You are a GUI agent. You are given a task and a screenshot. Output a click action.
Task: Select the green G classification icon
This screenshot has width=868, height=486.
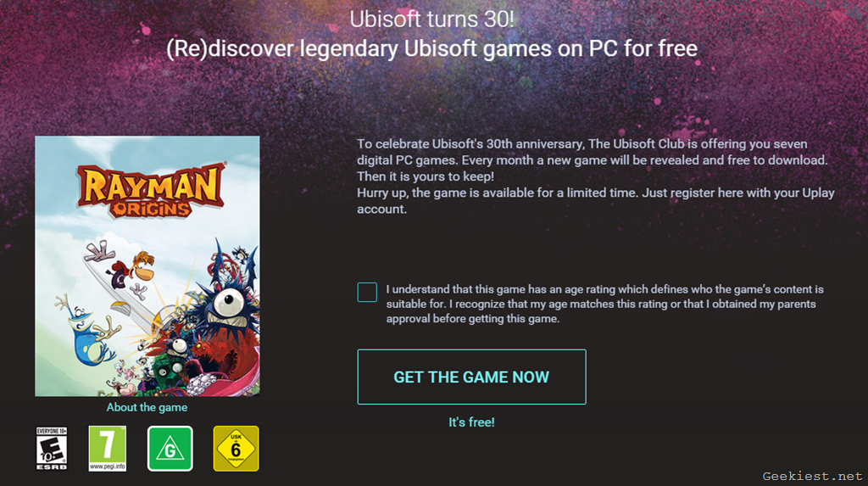click(x=170, y=449)
